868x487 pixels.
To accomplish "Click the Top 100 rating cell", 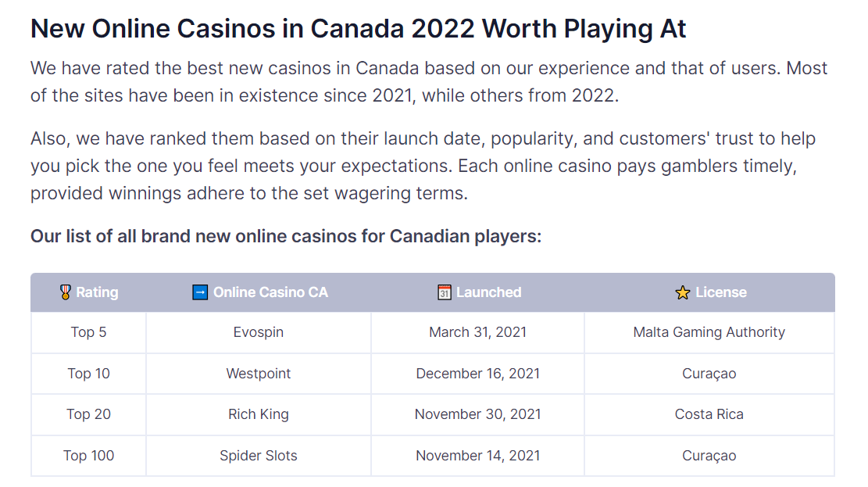I will click(x=88, y=456).
